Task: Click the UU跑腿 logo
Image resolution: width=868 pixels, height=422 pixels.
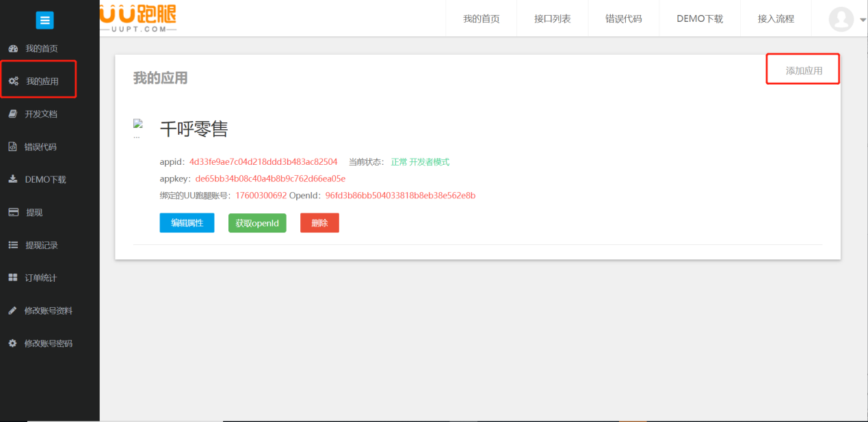Action: 138,18
